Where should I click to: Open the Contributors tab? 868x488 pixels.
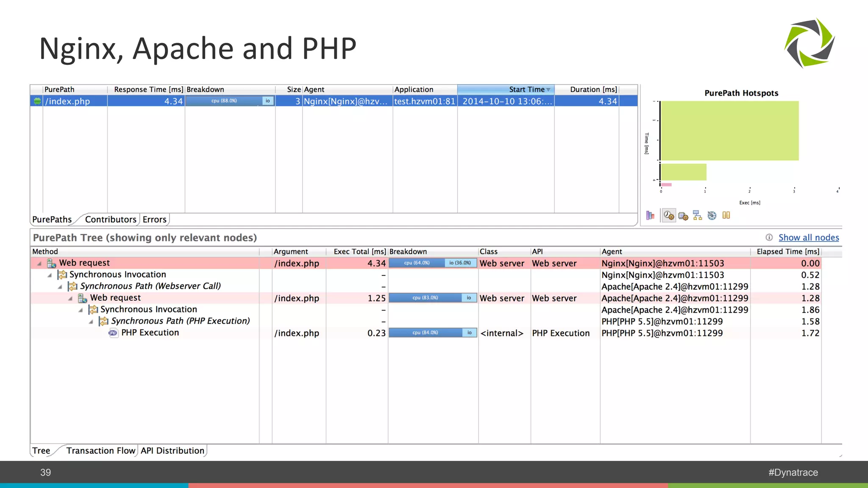[111, 219]
